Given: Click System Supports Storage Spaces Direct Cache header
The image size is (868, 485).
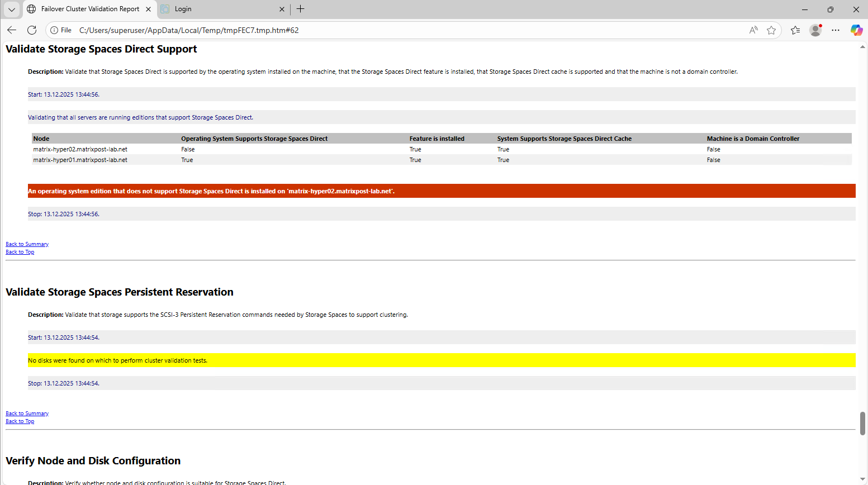Looking at the screenshot, I should (565, 139).
